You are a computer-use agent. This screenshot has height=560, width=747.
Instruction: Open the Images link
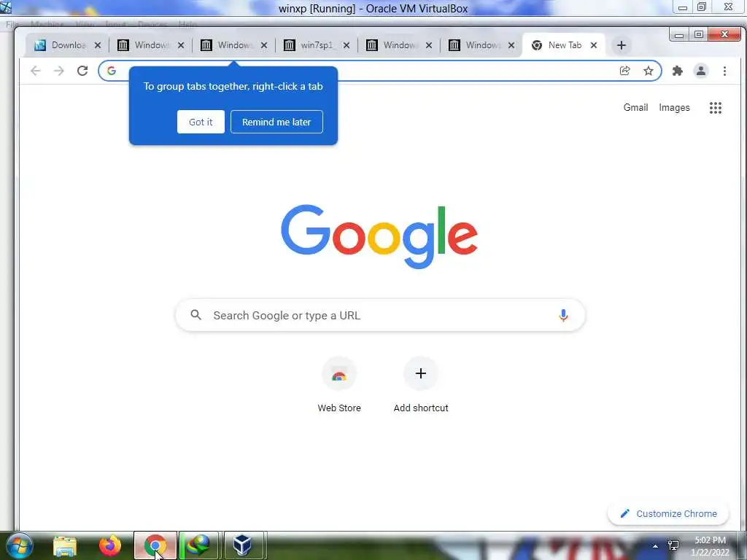click(674, 108)
